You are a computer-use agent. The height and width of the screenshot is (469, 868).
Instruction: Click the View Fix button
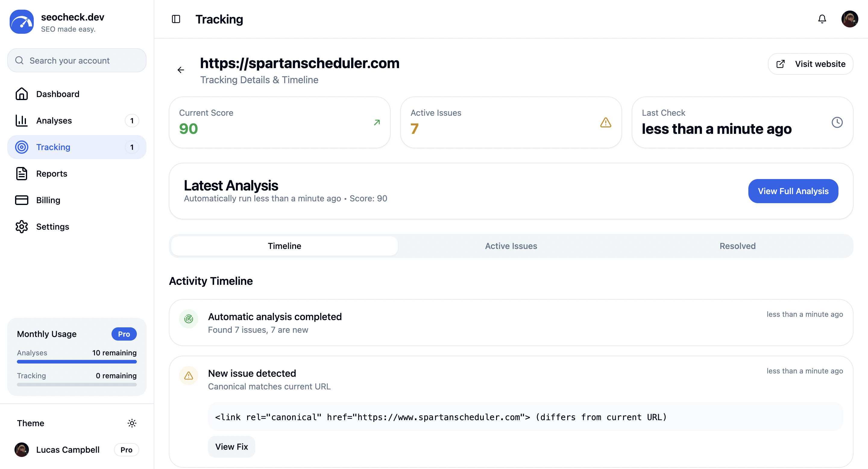pyautogui.click(x=231, y=447)
